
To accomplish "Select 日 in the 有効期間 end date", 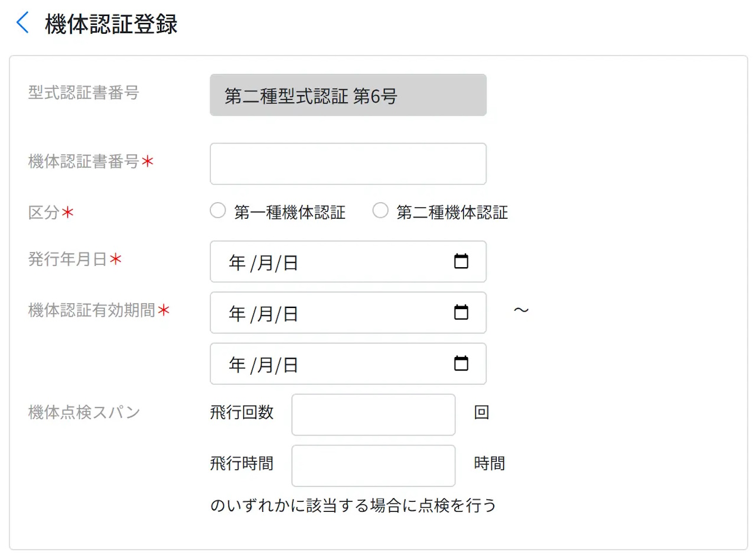I will (x=291, y=365).
